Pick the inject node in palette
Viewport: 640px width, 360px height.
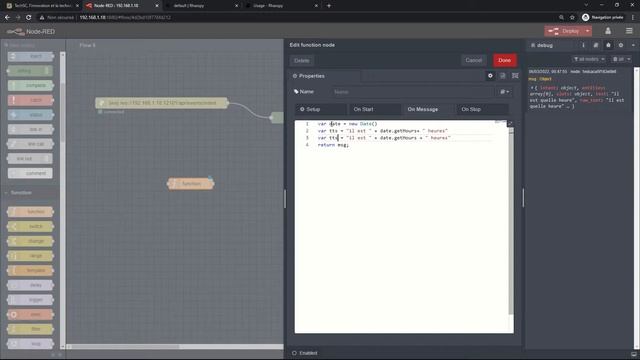tap(30, 56)
